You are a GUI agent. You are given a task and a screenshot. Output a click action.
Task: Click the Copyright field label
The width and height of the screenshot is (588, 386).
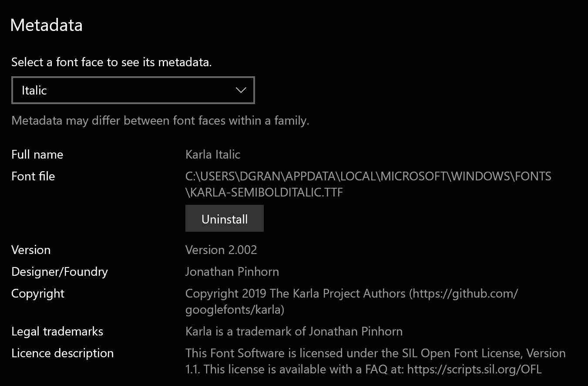[37, 293]
